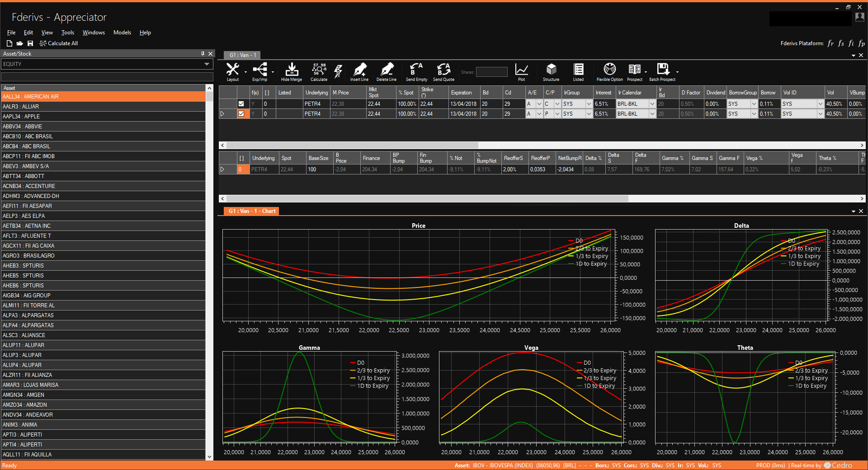Open the Exp/Imp toolbar icon
Screen dimensions: 868x470
point(259,70)
